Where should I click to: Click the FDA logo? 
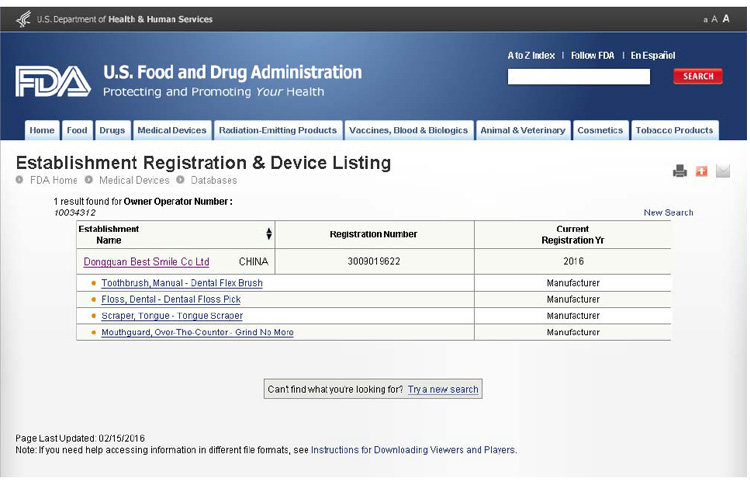pyautogui.click(x=53, y=81)
